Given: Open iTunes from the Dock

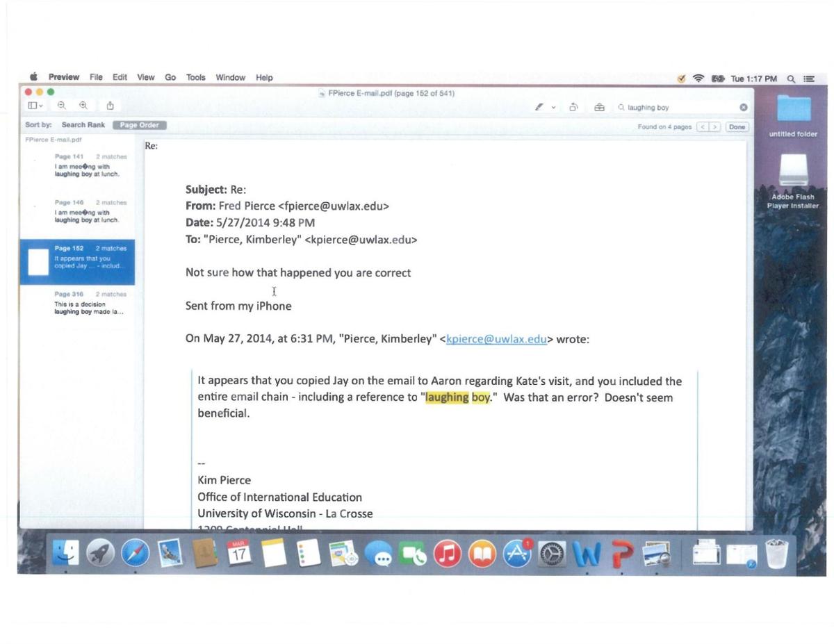Looking at the screenshot, I should tap(447, 554).
